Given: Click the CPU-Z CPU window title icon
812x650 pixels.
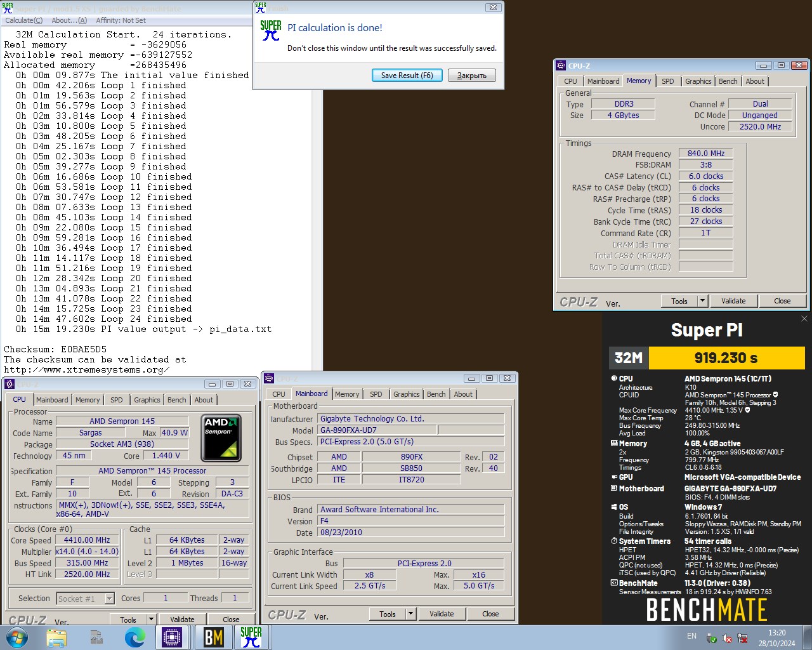Looking at the screenshot, I should point(9,384).
